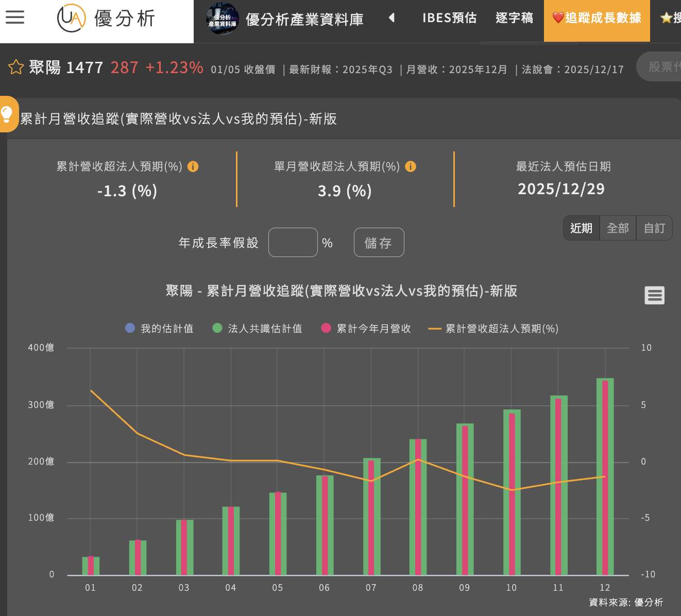
Task: Switch to the 全部 tab
Action: tap(618, 228)
